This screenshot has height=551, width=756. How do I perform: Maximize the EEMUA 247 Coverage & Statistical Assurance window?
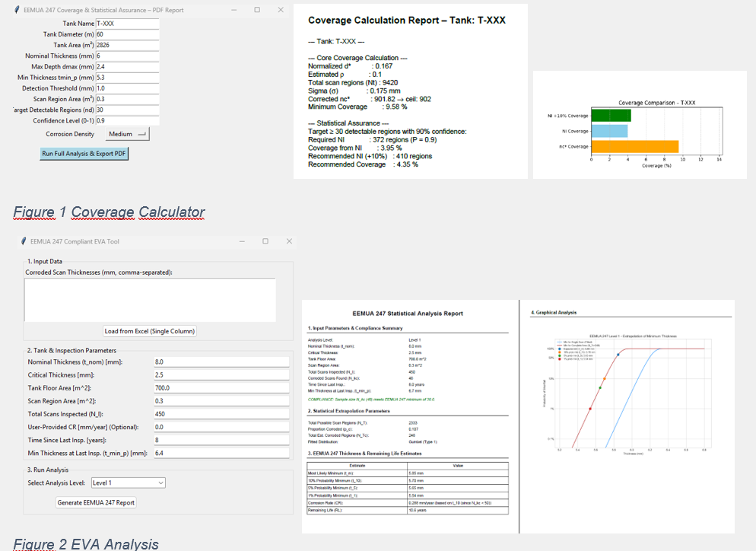pos(257,10)
